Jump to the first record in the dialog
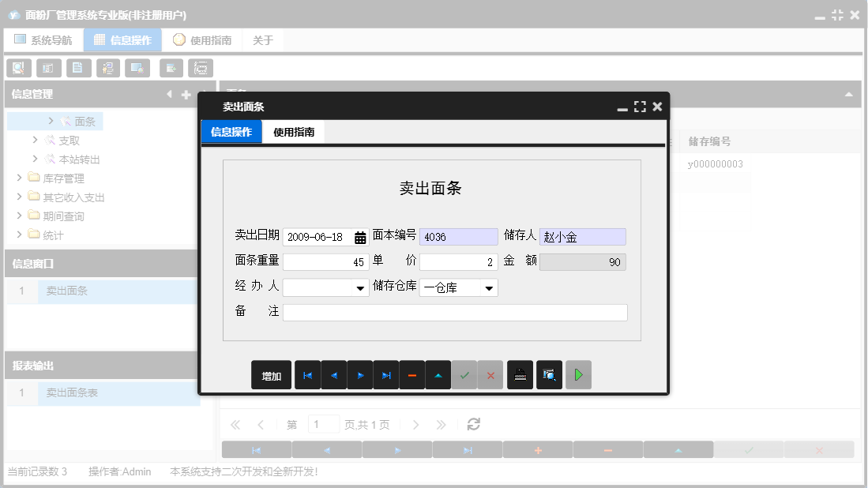The width and height of the screenshot is (868, 488). (307, 374)
